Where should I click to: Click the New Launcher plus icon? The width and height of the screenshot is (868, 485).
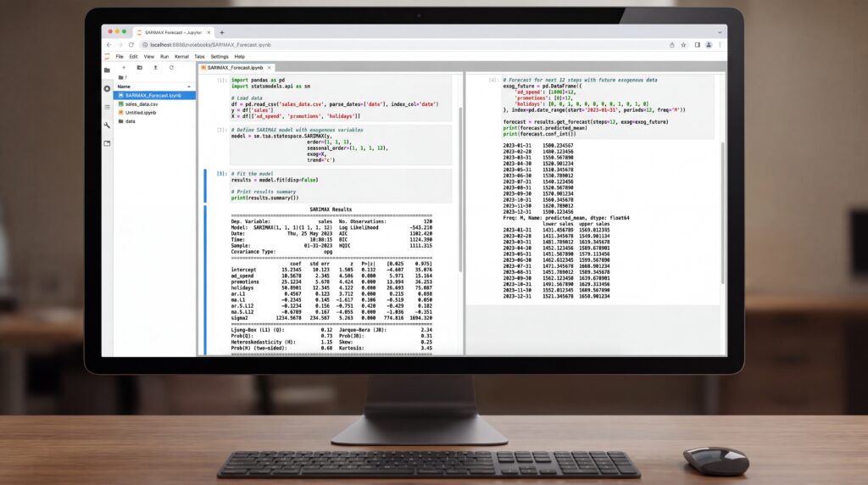(124, 68)
